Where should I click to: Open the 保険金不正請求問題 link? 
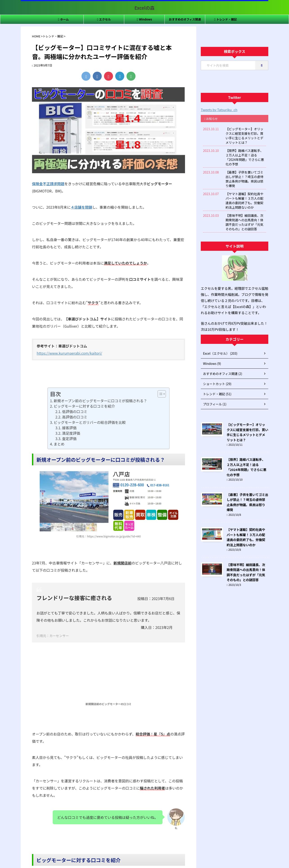[48, 184]
